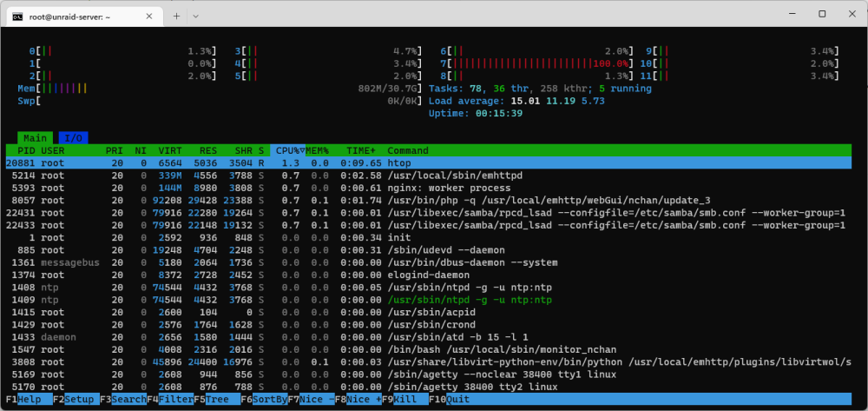This screenshot has height=411, width=868.
Task: Close the root@unraid-server tab
Action: pyautogui.click(x=149, y=17)
